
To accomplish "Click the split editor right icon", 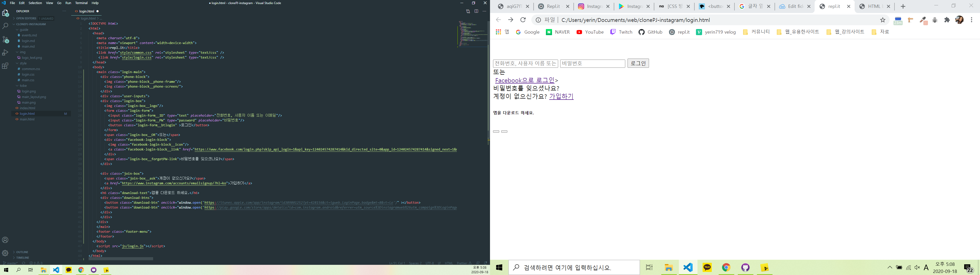I will pyautogui.click(x=476, y=11).
